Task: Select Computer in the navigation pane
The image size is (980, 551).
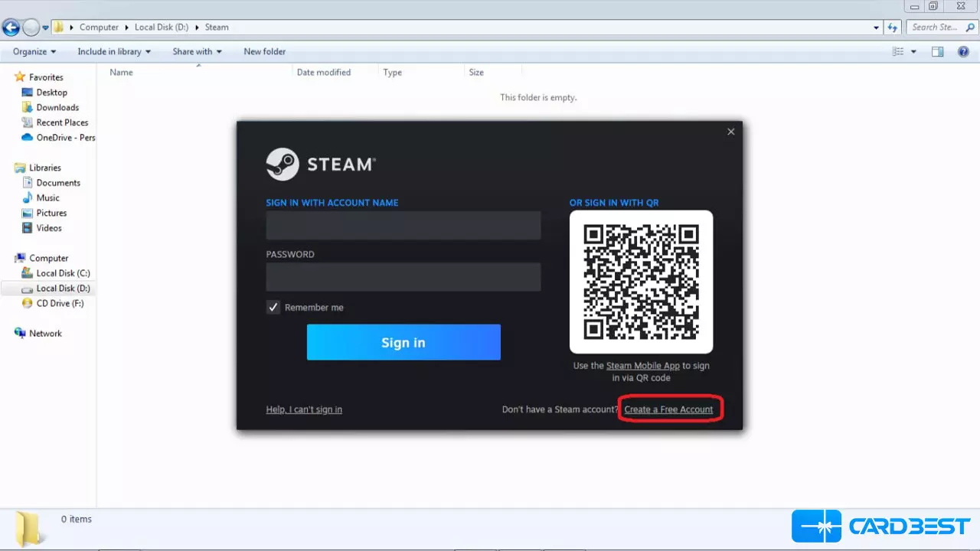Action: (x=49, y=258)
